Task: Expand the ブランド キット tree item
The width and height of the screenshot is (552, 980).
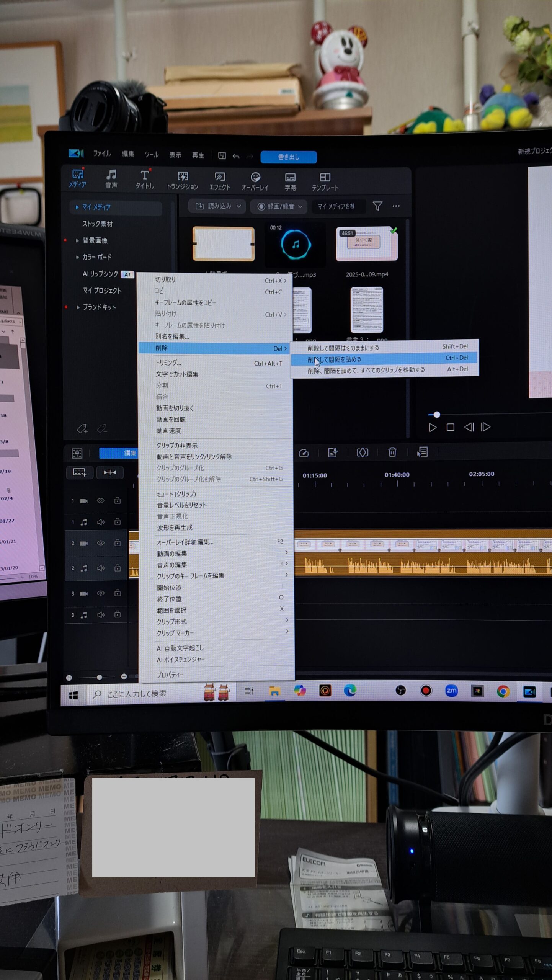Action: click(x=78, y=307)
